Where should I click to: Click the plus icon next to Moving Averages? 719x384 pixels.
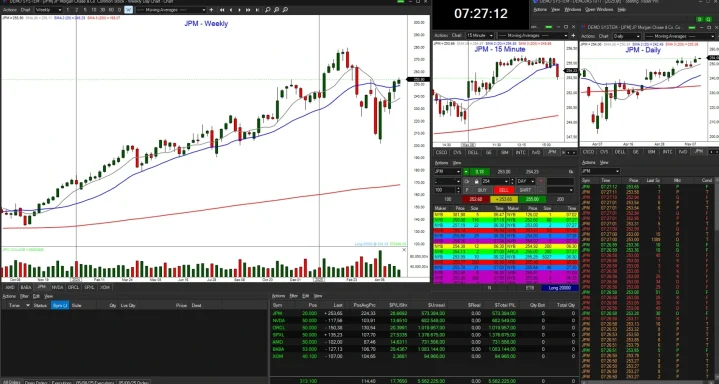tap(211, 10)
